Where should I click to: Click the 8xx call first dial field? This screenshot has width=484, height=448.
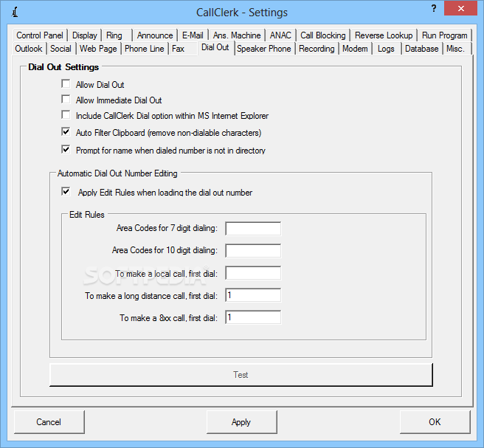click(x=253, y=317)
